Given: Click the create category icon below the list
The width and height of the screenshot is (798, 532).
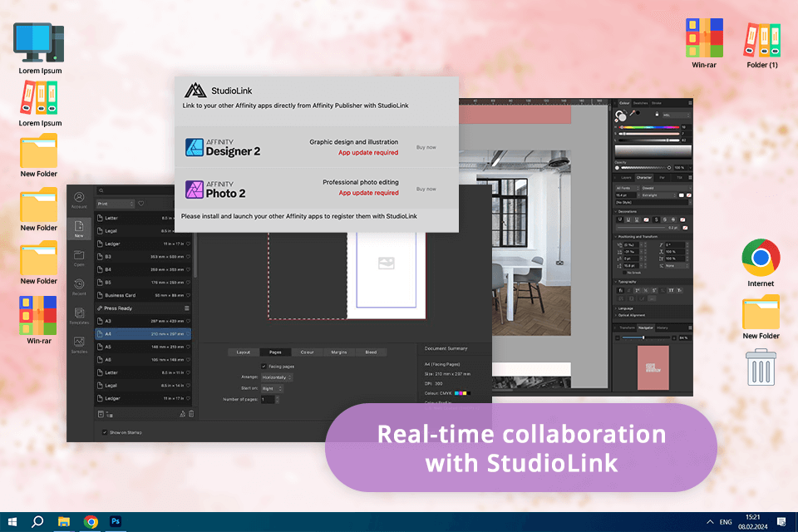Looking at the screenshot, I should click(x=110, y=415).
